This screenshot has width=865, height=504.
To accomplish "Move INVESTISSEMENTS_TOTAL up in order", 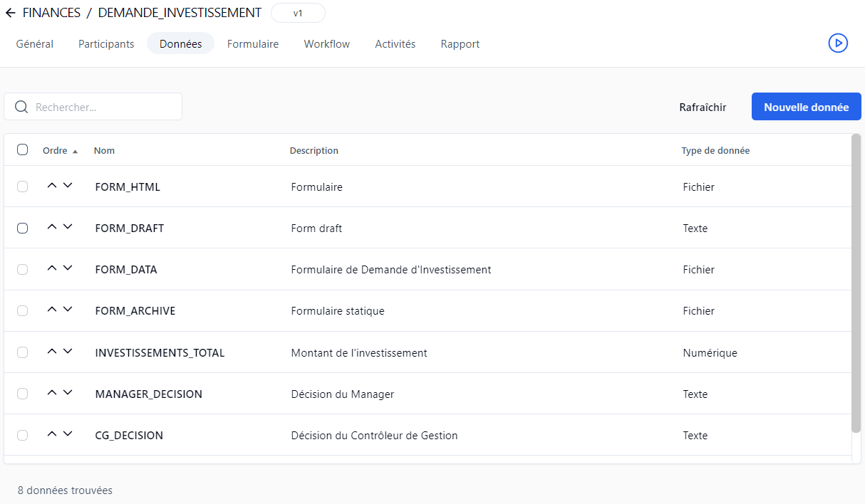I will tap(51, 352).
